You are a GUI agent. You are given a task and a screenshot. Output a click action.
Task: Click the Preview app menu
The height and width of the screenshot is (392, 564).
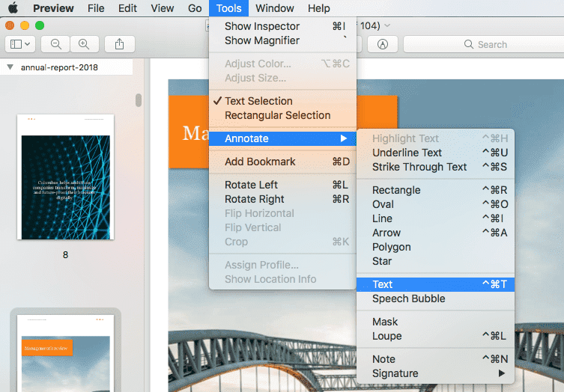[53, 8]
